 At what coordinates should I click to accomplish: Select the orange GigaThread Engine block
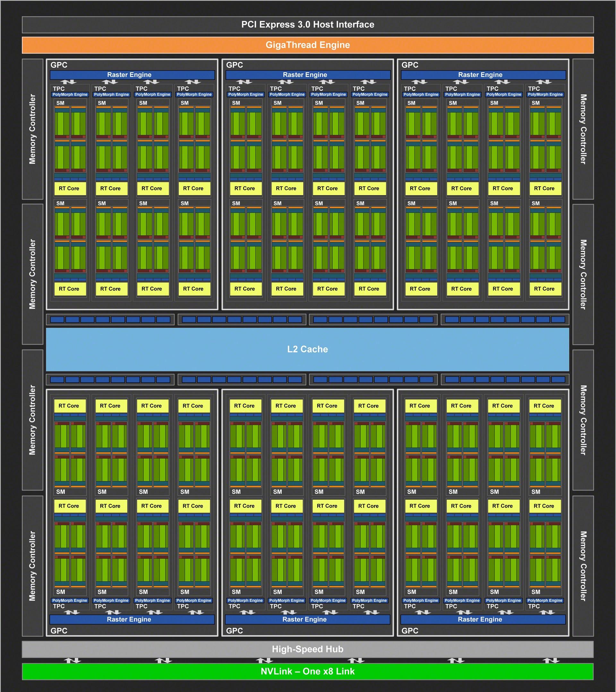tap(307, 45)
